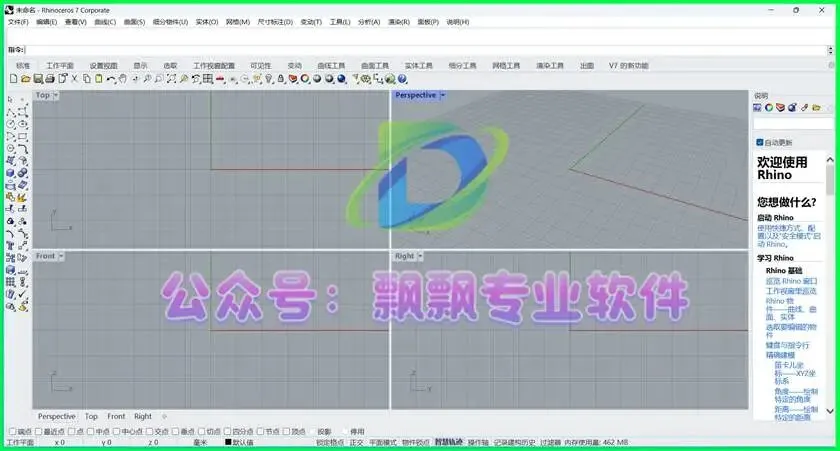Enable the 中心点 object snap checkbox
This screenshot has height=451, width=840.
pyautogui.click(x=116, y=431)
